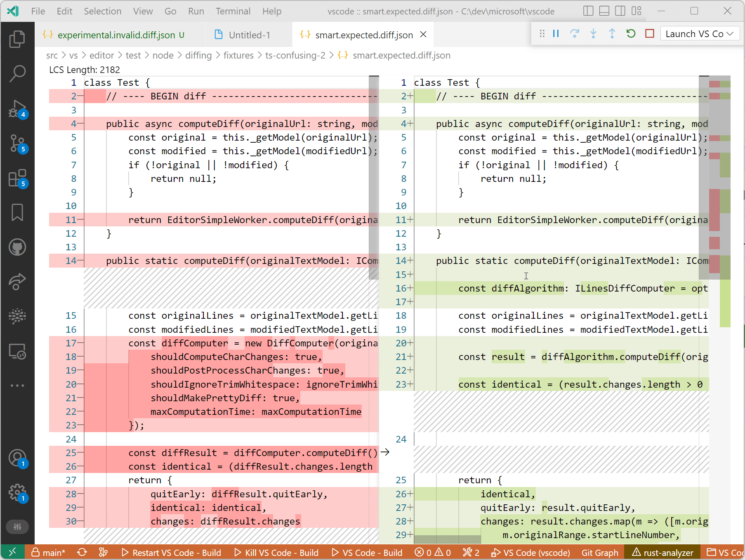Select the 'ts-confusing-2' breadcrumb folder
Viewport: 745px width, 560px height.
click(x=295, y=55)
